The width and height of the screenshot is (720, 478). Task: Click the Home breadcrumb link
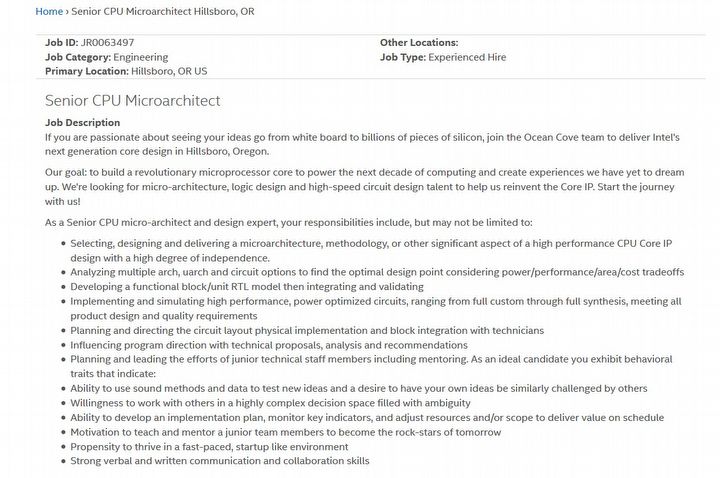[x=48, y=11]
